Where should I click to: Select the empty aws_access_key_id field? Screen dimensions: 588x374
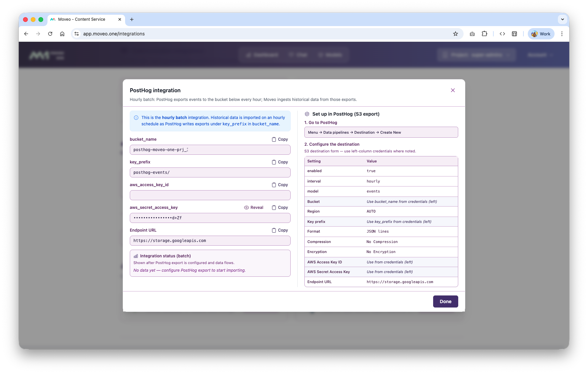[x=210, y=195]
